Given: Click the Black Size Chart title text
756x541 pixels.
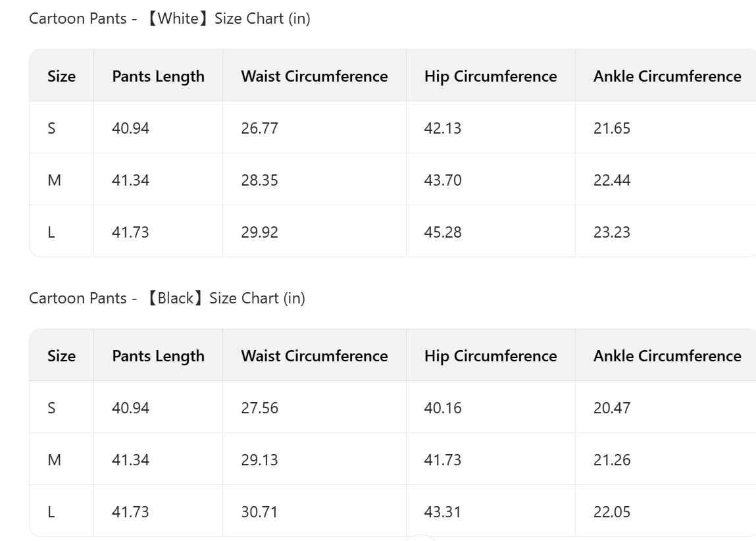Looking at the screenshot, I should [x=167, y=298].
